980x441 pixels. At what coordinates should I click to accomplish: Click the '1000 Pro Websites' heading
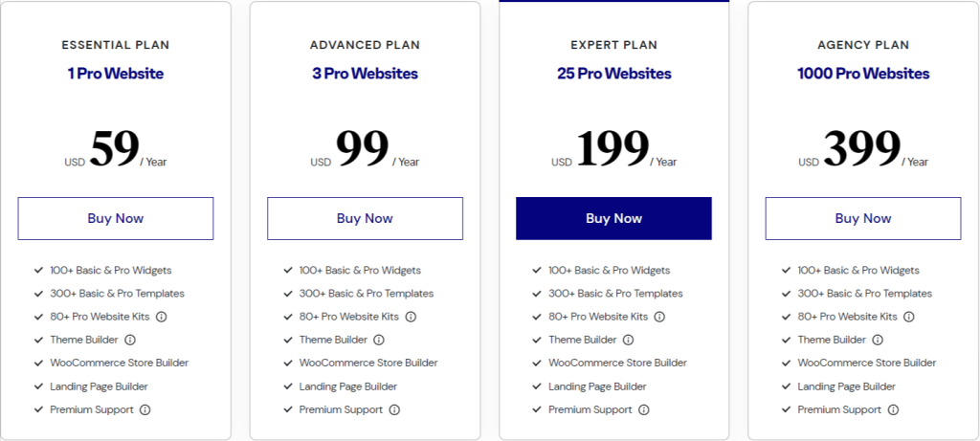click(863, 74)
